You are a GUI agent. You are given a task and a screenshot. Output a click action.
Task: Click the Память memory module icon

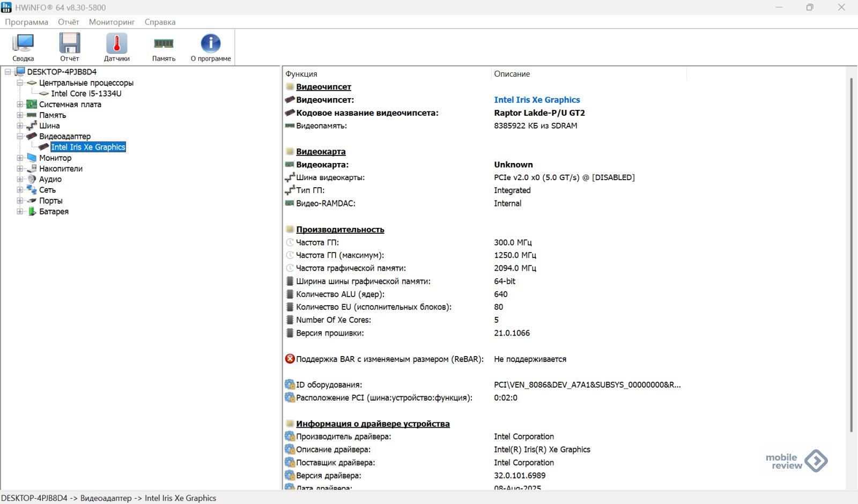[x=164, y=44]
